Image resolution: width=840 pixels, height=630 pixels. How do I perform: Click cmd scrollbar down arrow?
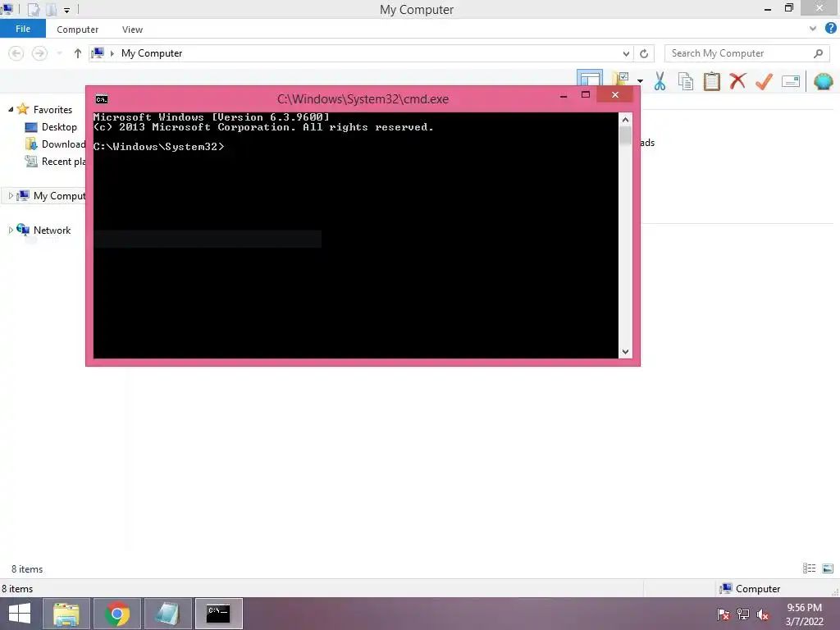(625, 352)
